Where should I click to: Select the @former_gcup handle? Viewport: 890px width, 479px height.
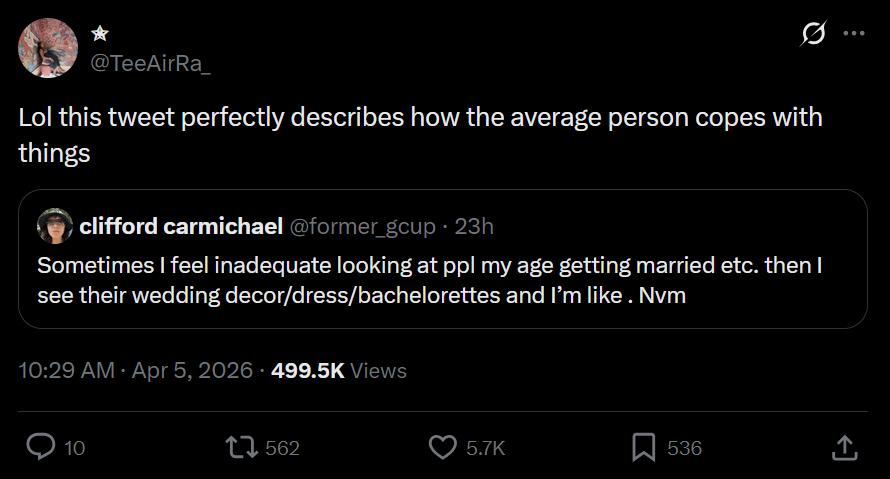pyautogui.click(x=362, y=226)
